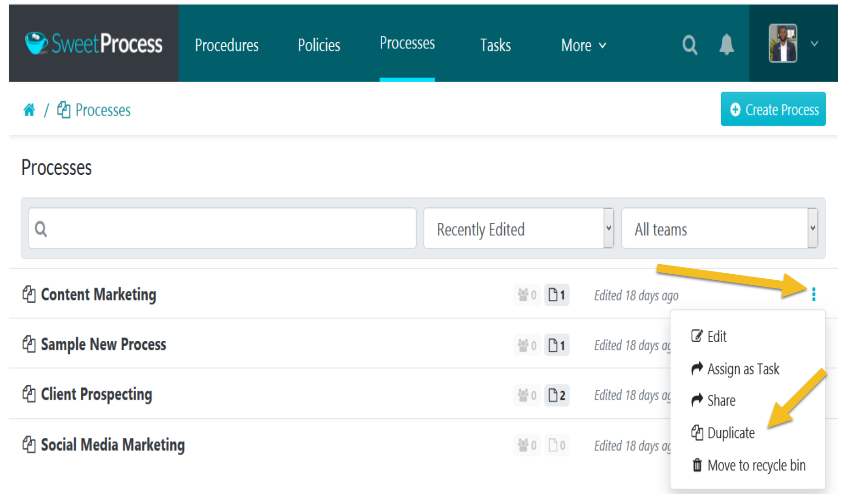Click the Create Process button

pos(773,109)
